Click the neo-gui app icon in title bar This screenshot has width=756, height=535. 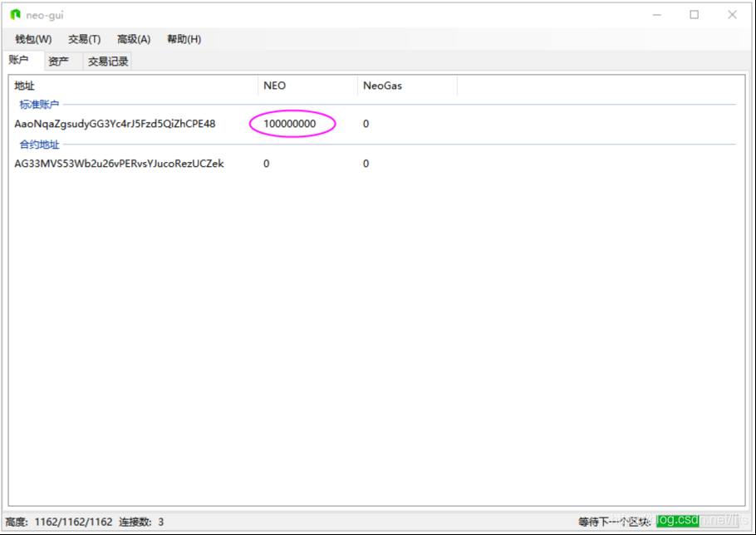tap(16, 15)
